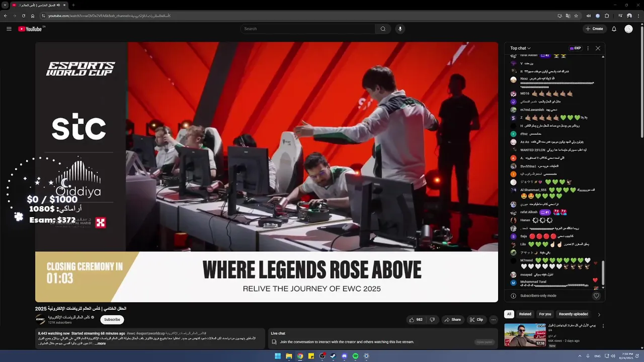Open Chrome three-dot menu
The width and height of the screenshot is (644, 362).
[x=638, y=16]
